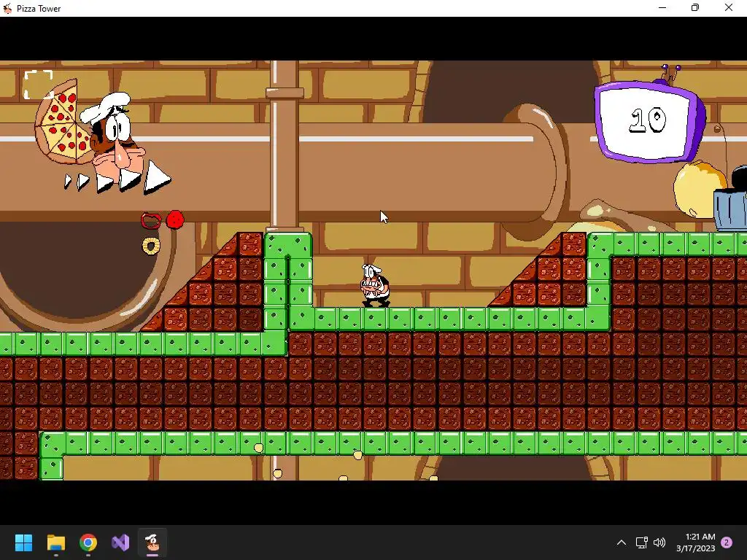Open notification badge showing 2

coord(727,542)
